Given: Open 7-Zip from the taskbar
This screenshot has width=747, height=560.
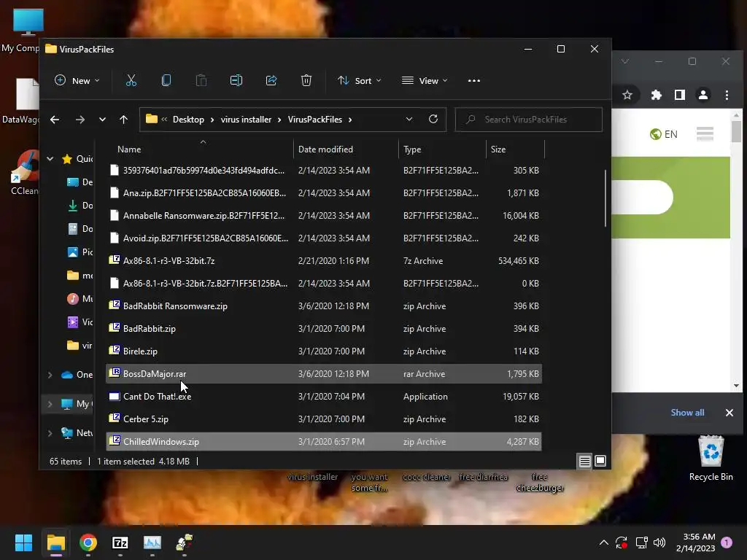Looking at the screenshot, I should [x=120, y=542].
